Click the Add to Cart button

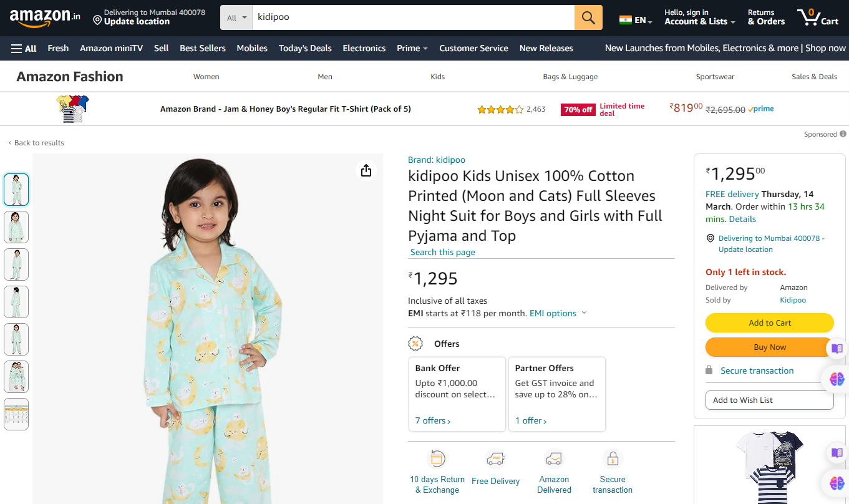point(769,322)
